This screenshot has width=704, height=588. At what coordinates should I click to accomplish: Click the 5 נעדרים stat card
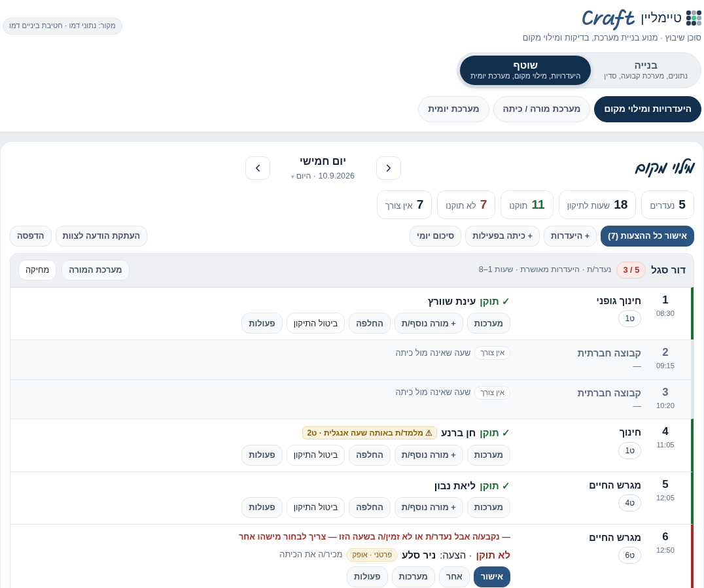click(667, 205)
